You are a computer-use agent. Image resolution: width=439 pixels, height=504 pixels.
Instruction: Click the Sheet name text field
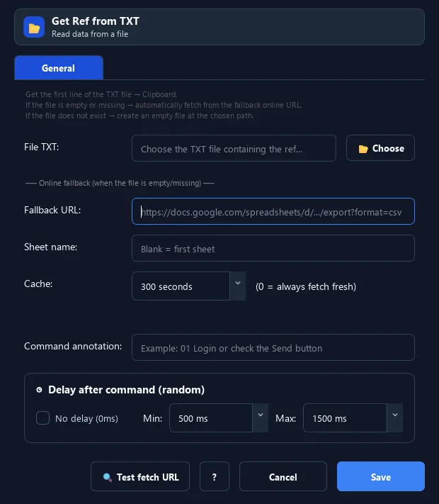(x=273, y=248)
